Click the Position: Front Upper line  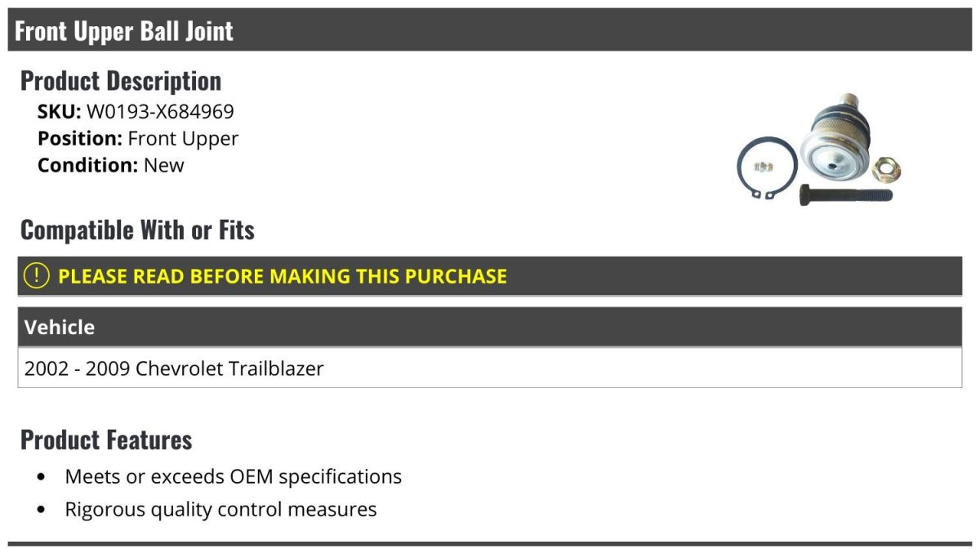tap(138, 139)
